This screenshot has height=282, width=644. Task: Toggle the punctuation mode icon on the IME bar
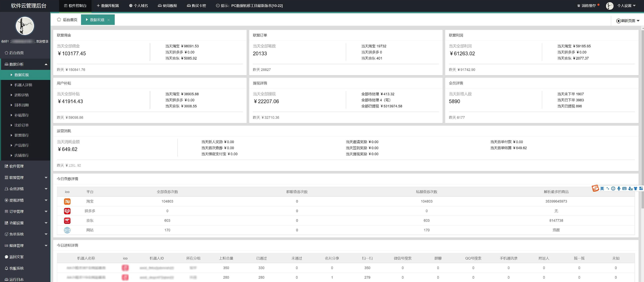click(x=608, y=189)
